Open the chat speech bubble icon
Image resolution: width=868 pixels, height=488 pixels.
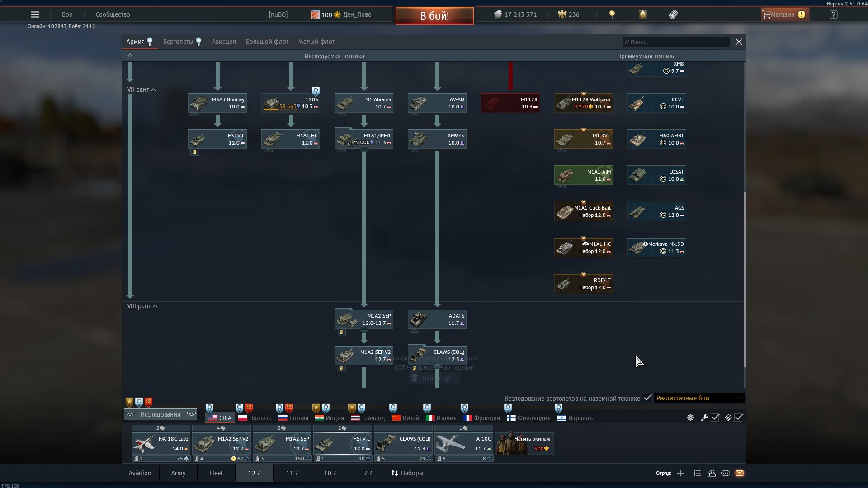726,473
